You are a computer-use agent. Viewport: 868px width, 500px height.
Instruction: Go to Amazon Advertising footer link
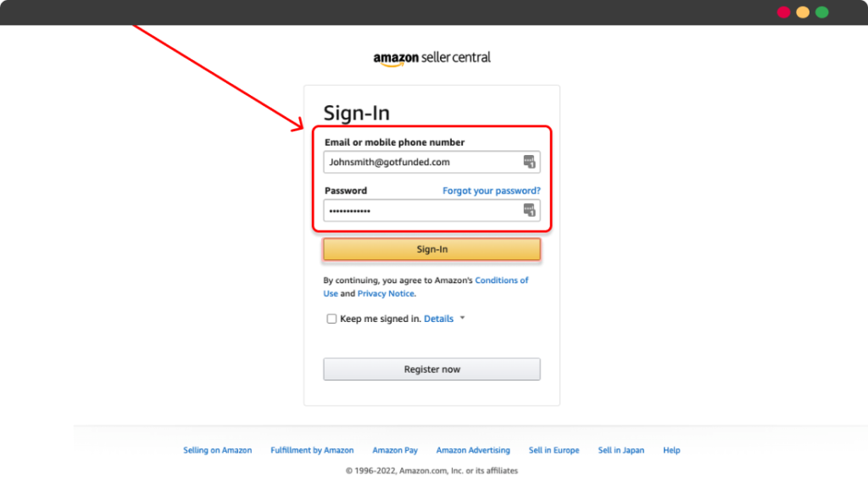tap(473, 450)
